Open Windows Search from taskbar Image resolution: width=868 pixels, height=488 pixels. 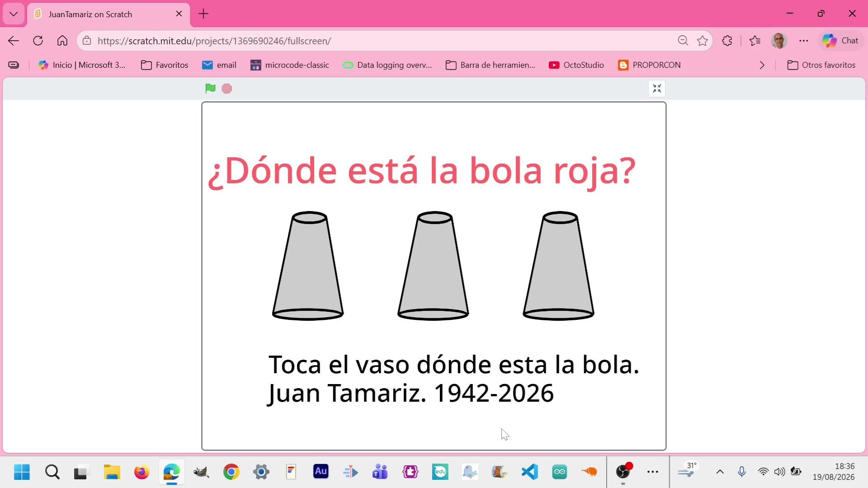(52, 472)
